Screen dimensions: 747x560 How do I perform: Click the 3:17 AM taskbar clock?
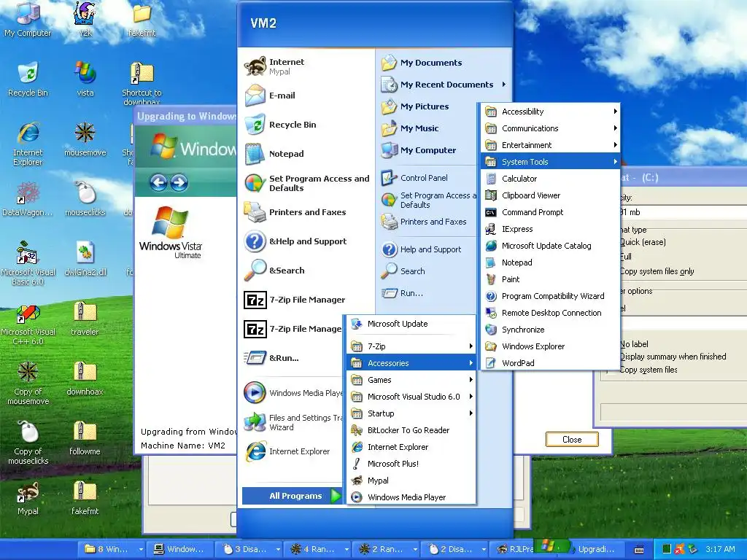[x=720, y=549]
